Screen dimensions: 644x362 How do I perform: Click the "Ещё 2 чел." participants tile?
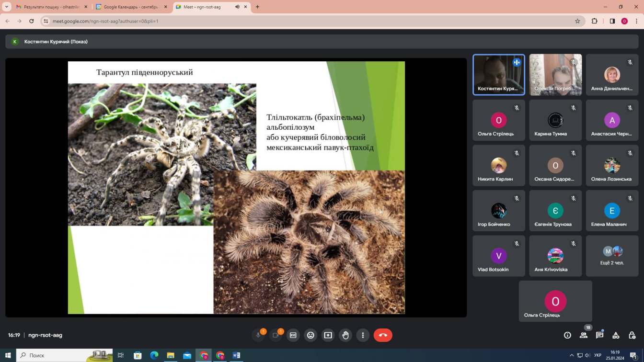pyautogui.click(x=612, y=256)
